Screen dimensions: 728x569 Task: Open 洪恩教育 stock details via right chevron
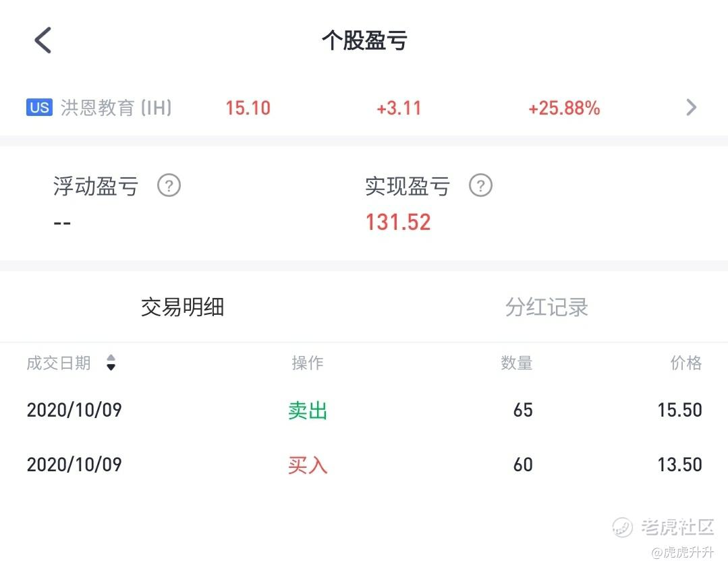pyautogui.click(x=692, y=107)
